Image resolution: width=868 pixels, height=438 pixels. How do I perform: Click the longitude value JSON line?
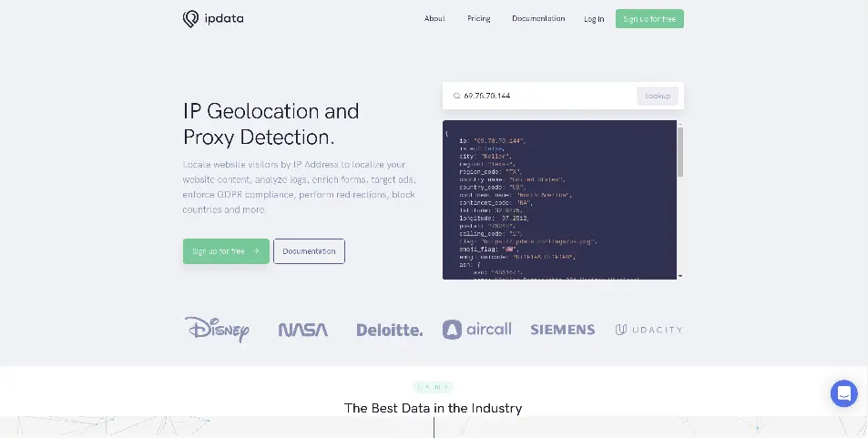click(x=494, y=219)
